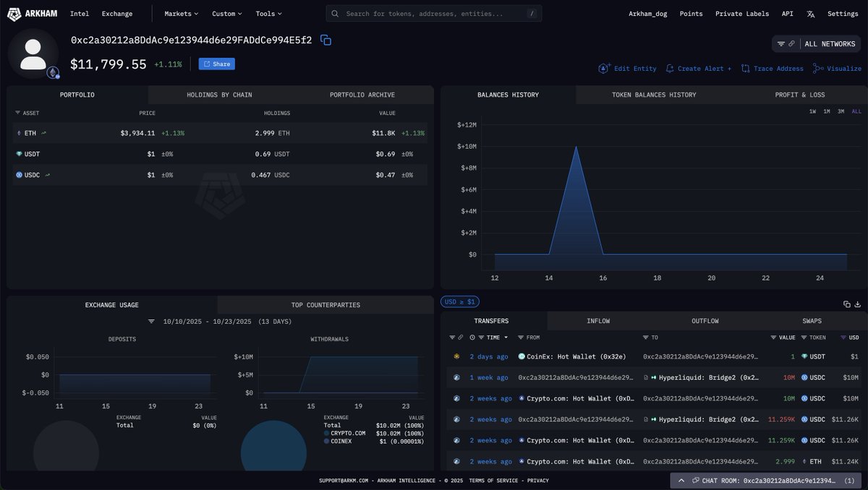868x490 pixels.
Task: Switch to Portfolio Archive tab
Action: point(362,95)
